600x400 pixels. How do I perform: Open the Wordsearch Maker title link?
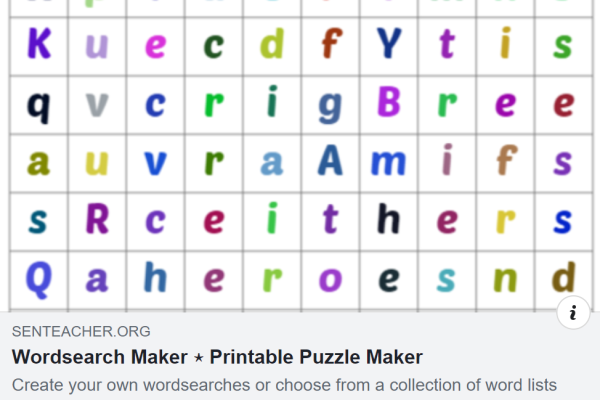(x=217, y=357)
